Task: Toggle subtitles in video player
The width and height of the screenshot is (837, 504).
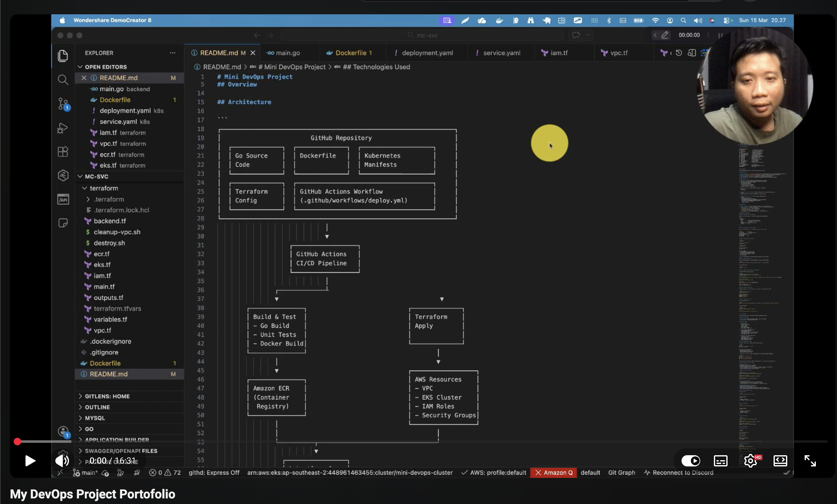Action: click(720, 460)
